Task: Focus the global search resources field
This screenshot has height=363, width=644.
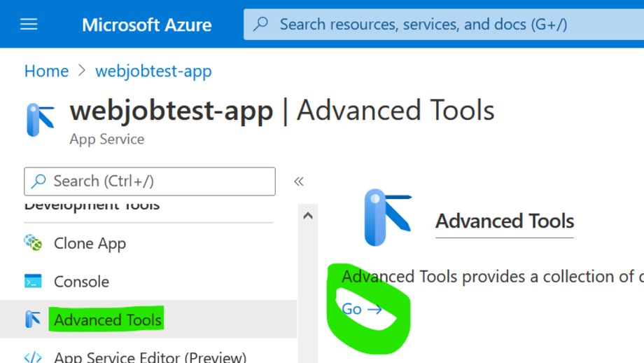Action: coord(444,25)
